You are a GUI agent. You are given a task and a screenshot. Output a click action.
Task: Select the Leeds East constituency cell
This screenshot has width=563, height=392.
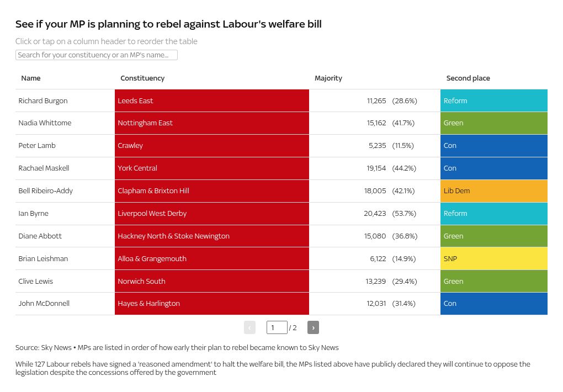[212, 100]
